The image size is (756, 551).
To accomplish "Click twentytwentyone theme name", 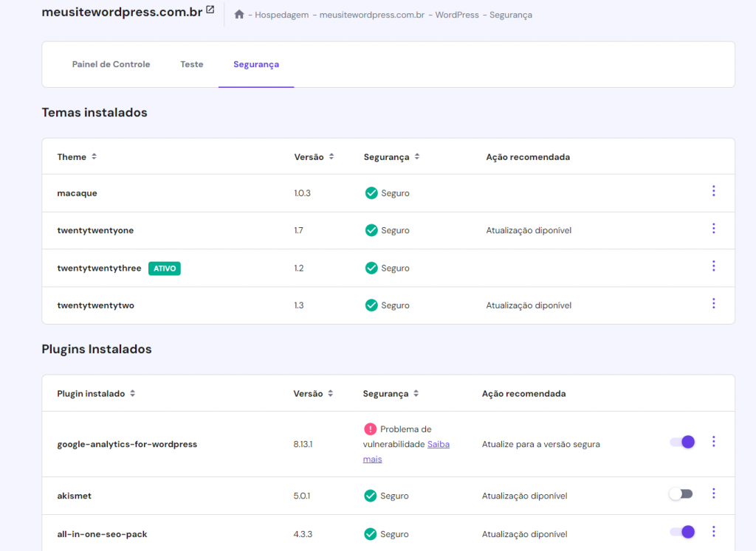I will (95, 230).
